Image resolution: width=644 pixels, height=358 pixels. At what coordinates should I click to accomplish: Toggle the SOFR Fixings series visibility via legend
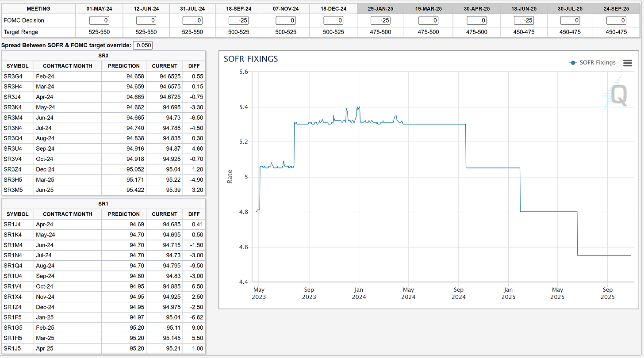tap(595, 63)
